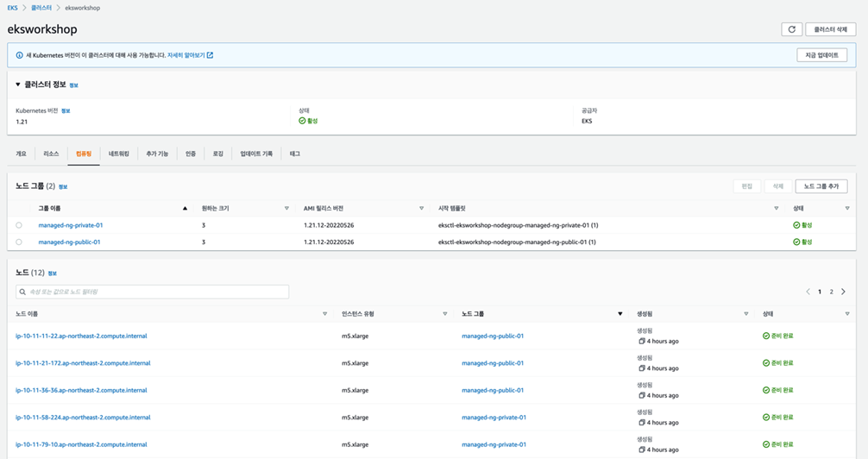This screenshot has width=868, height=459.
Task: Open node ip-10-11-79-10.ap-northeast-2.compute.internal
Action: (81, 444)
